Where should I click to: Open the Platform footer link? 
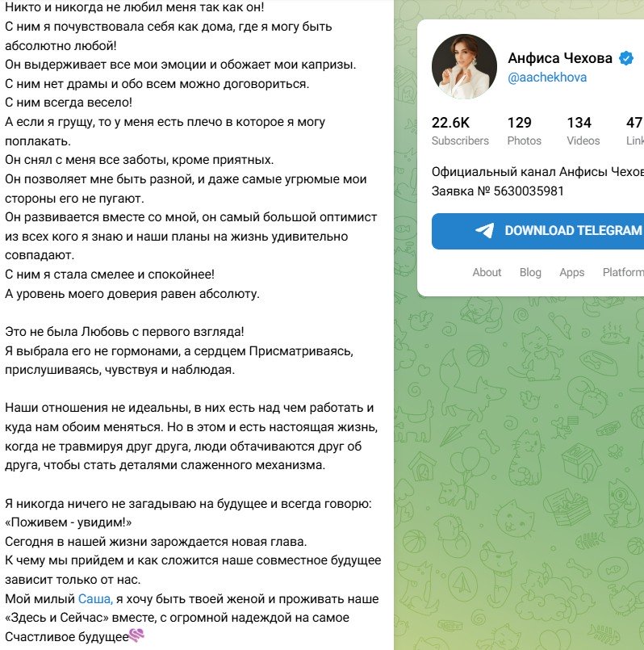pyautogui.click(x=623, y=272)
